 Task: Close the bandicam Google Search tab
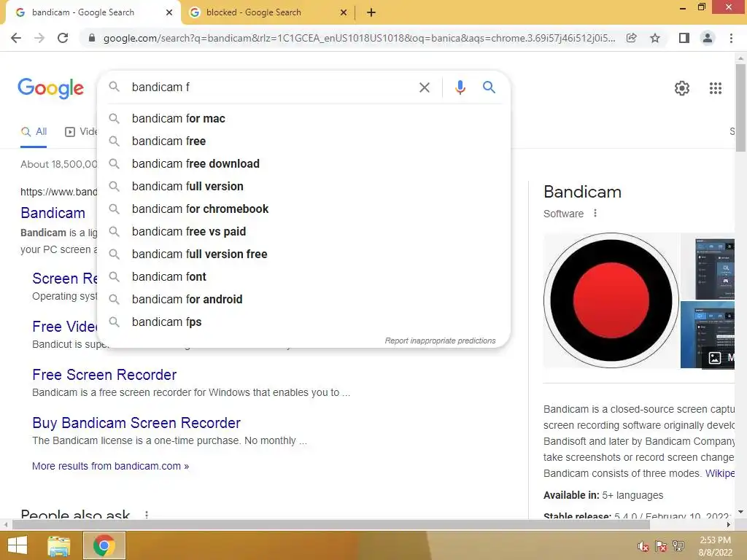tap(169, 13)
